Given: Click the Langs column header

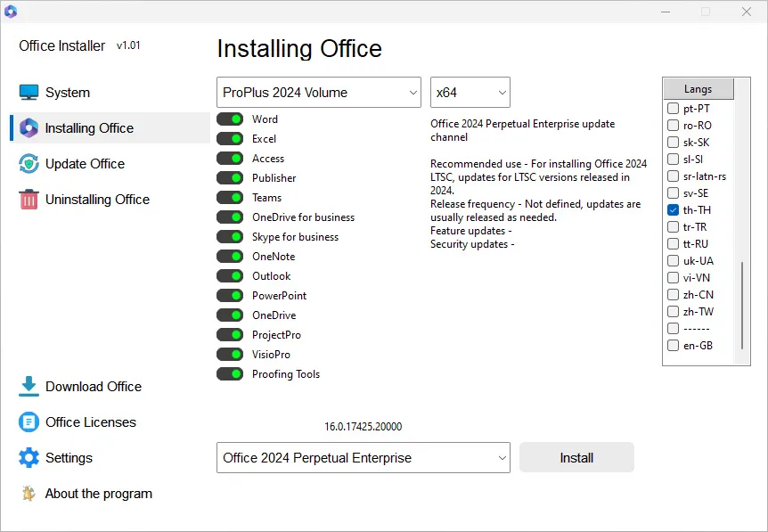Looking at the screenshot, I should point(699,89).
